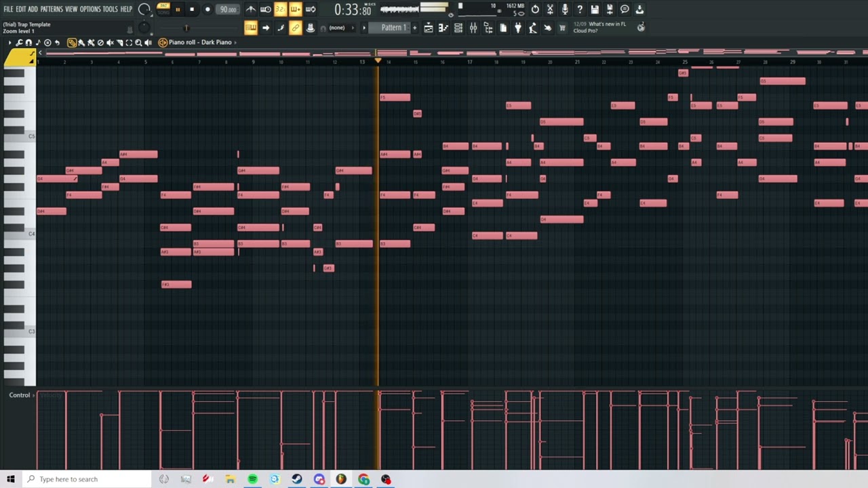Toggle typing keyboard to piano button
The image size is (868, 488).
point(250,28)
